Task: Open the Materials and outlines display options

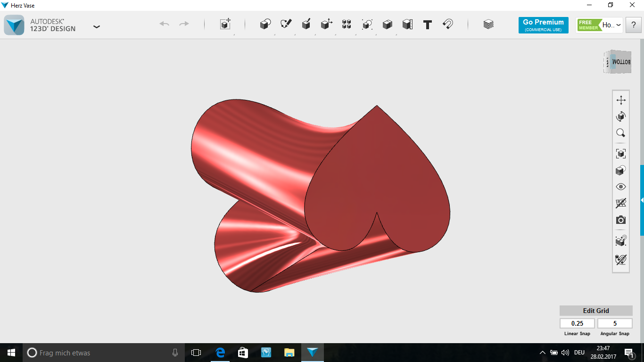Action: tap(621, 170)
